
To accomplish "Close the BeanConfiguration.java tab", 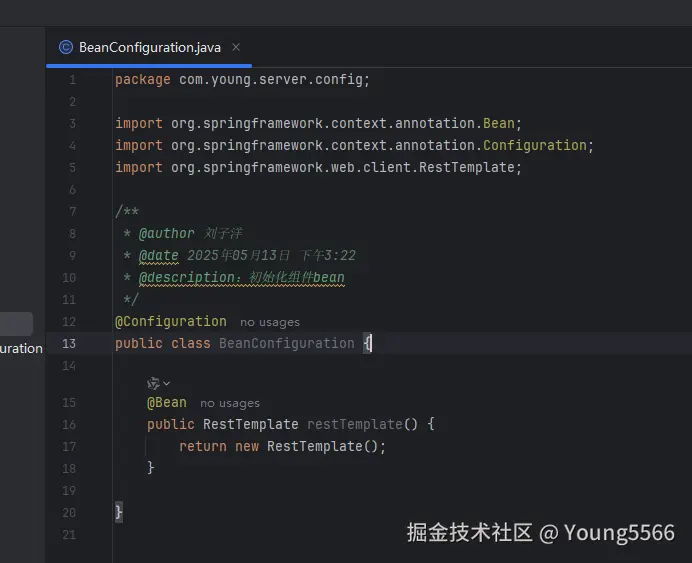I will 236,47.
